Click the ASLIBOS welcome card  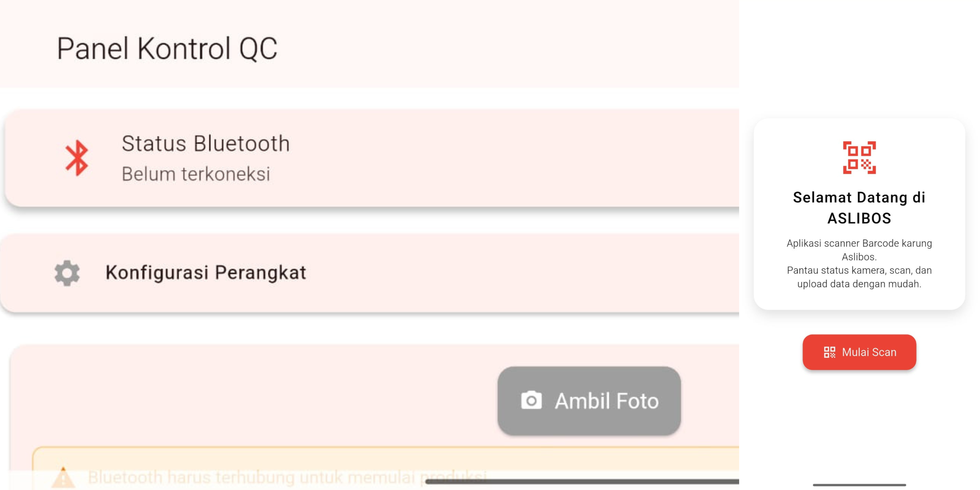point(859,213)
